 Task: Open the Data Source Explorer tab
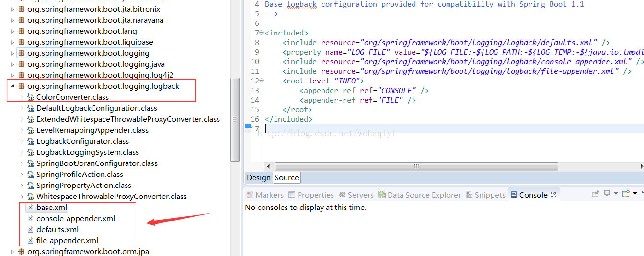[419, 195]
